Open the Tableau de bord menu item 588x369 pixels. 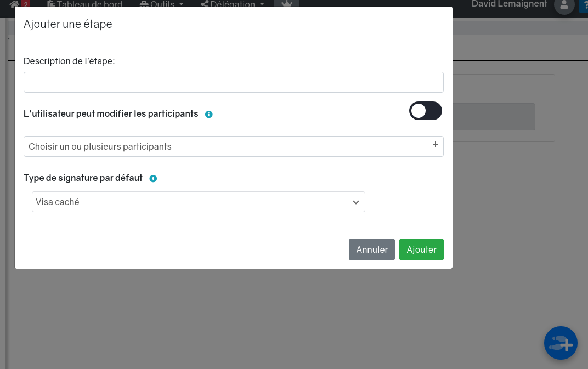85,4
